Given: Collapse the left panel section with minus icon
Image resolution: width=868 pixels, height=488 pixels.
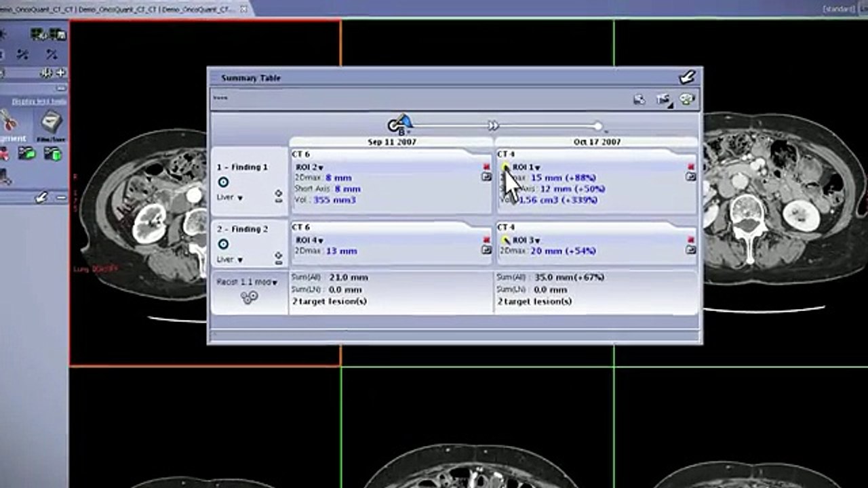Looking at the screenshot, I should [x=60, y=197].
